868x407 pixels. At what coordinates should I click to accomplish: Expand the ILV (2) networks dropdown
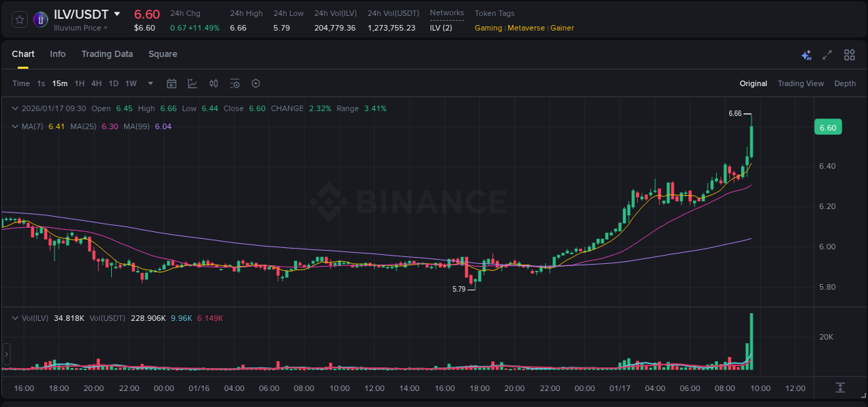pyautogui.click(x=443, y=28)
